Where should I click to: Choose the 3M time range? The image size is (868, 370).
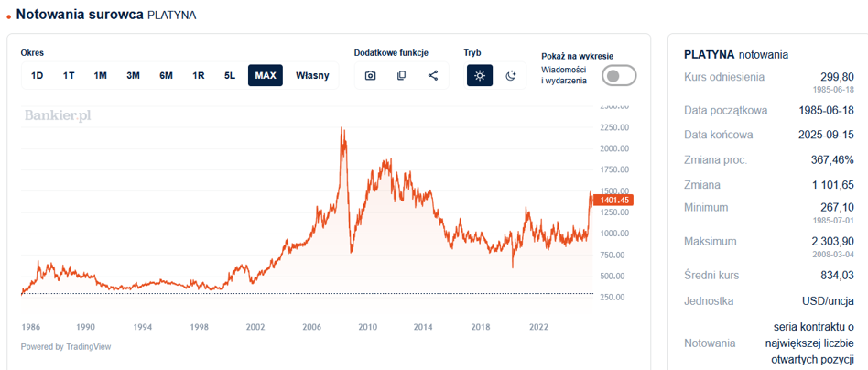click(133, 75)
